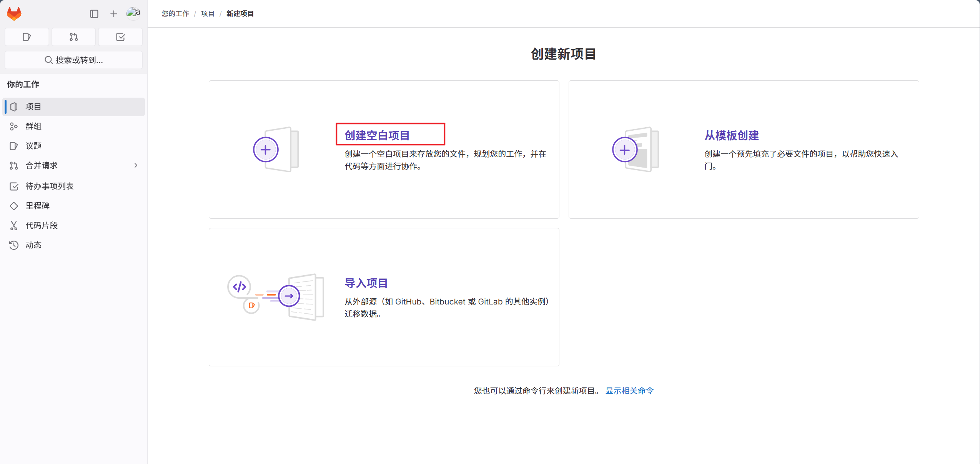
Task: Toggle the sidebar collapse icon
Action: pyautogui.click(x=94, y=14)
